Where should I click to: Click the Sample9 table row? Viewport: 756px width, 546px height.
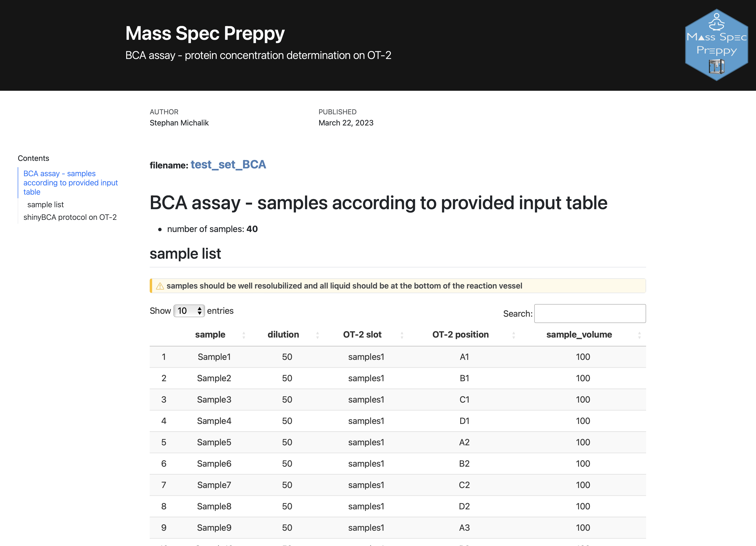tap(214, 528)
